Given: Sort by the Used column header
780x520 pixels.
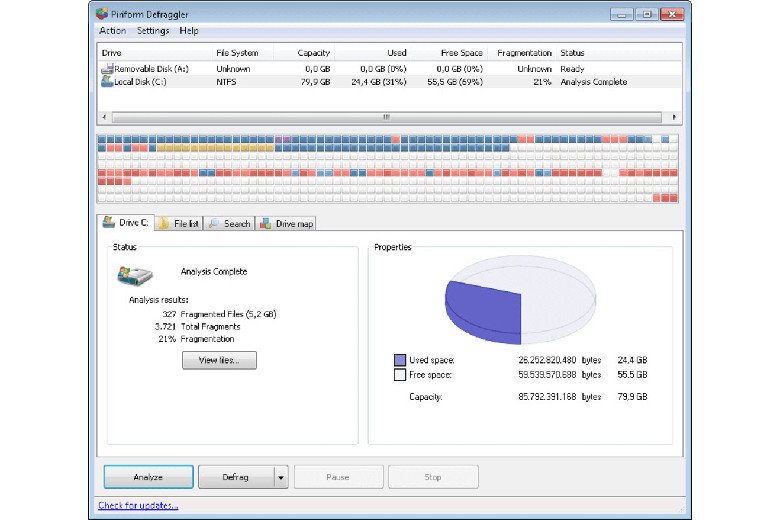Looking at the screenshot, I should (373, 53).
